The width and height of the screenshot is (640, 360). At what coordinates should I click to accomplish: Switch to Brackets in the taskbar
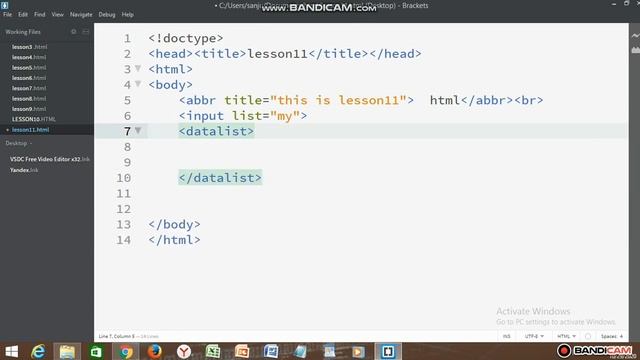tap(388, 351)
